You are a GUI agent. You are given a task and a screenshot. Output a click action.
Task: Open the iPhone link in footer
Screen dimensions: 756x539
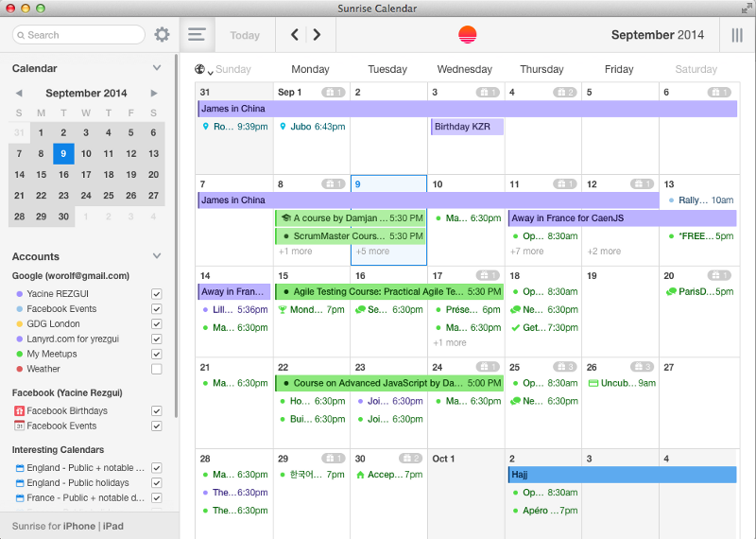[78, 526]
